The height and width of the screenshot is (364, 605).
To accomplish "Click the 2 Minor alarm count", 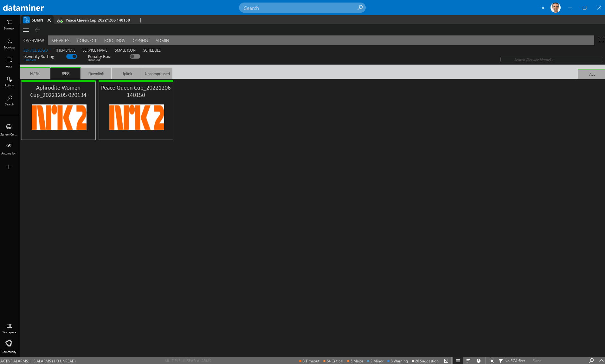I will coord(375,361).
